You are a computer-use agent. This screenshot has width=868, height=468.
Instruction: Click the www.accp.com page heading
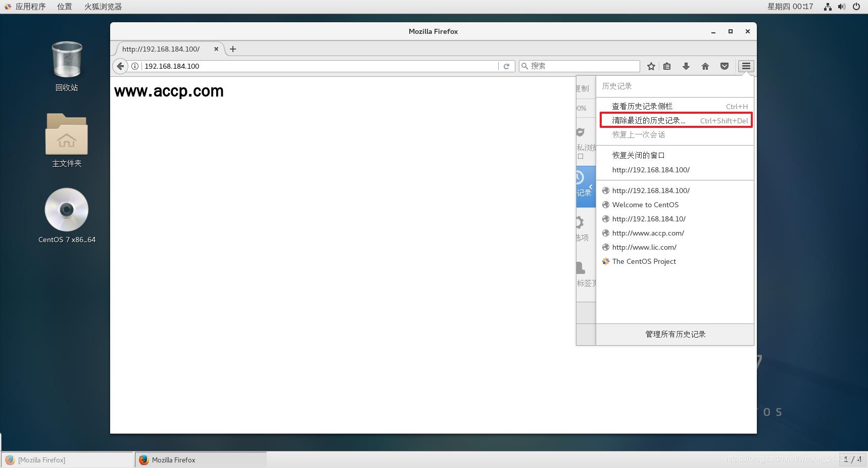[x=169, y=91]
